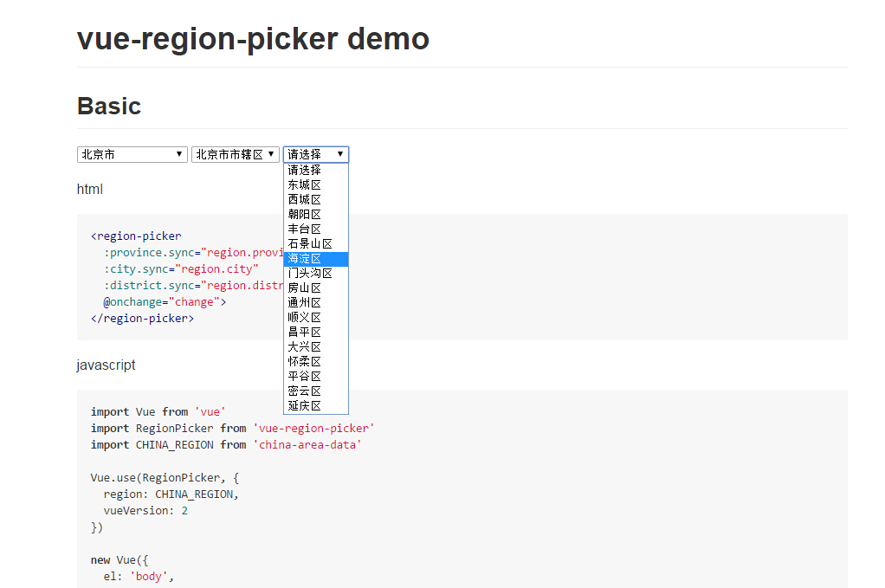Select 顺义区 from the district list
The height and width of the screenshot is (588, 885).
pos(315,317)
